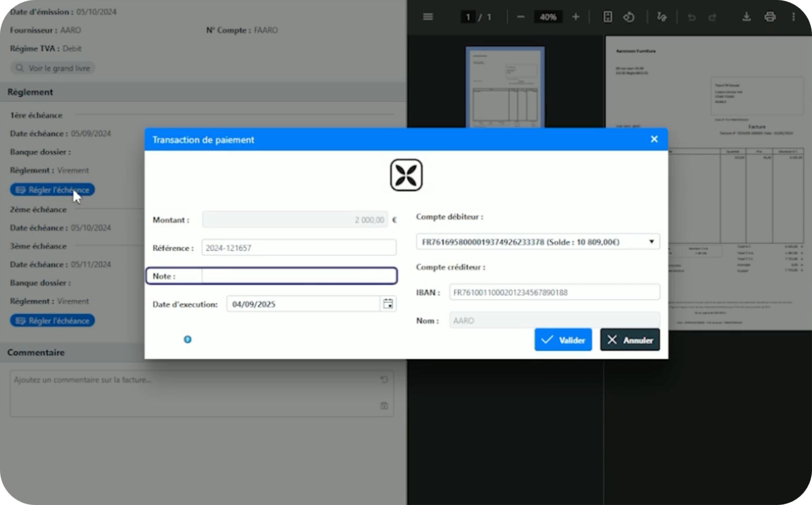Viewport: 812px width, 505px height.
Task: Open Voir le grand livre
Action: (x=53, y=68)
